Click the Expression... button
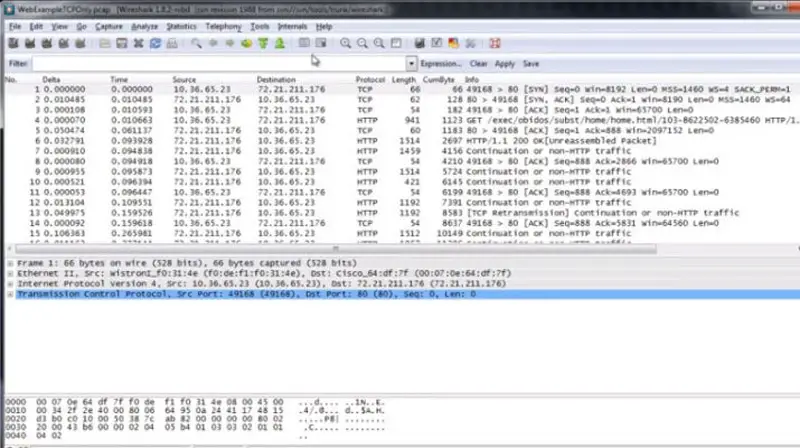The width and height of the screenshot is (800, 448). [x=441, y=64]
